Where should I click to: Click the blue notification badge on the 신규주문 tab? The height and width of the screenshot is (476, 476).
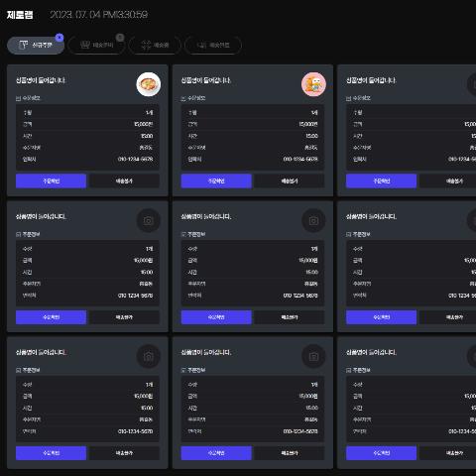pos(59,38)
